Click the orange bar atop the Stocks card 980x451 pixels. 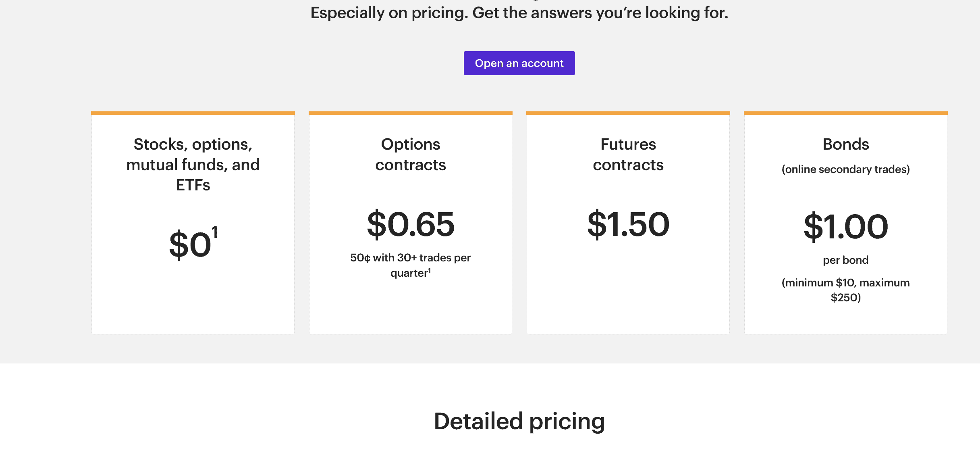coord(193,113)
